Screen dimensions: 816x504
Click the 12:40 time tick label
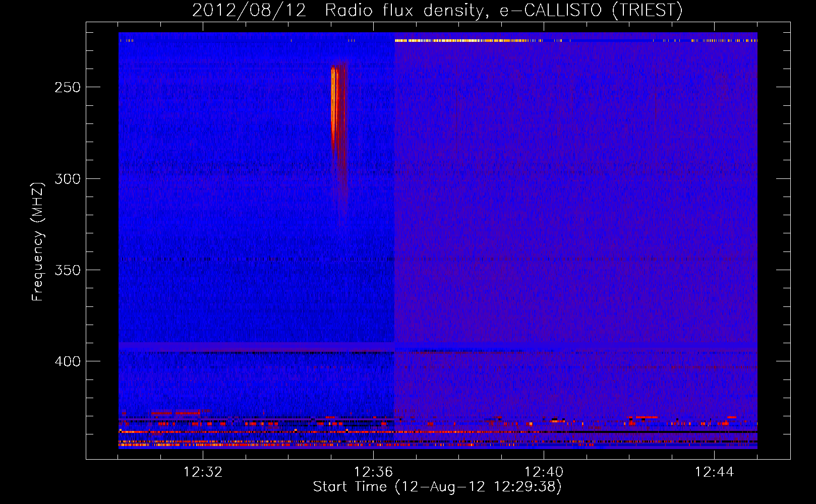544,472
